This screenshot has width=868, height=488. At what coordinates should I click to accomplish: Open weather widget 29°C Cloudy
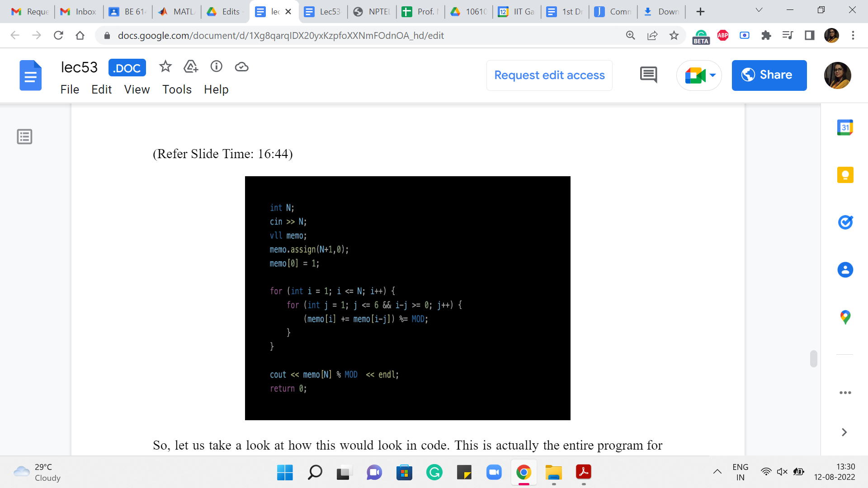click(x=37, y=472)
